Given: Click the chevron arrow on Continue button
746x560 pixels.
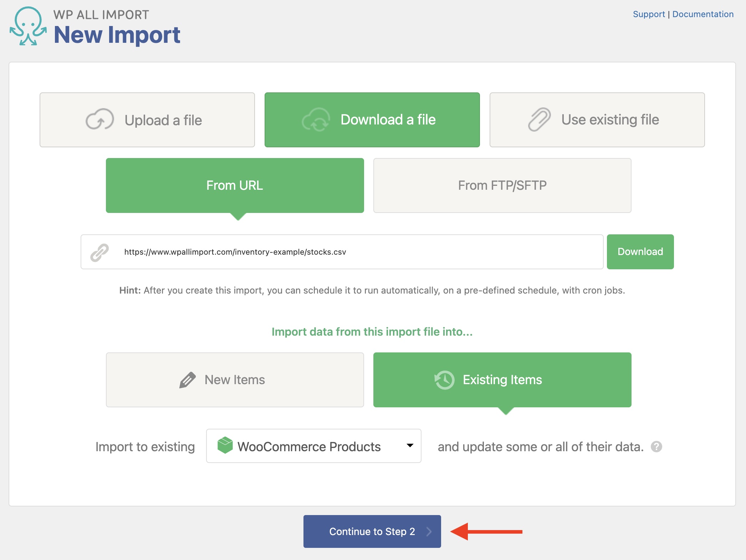Looking at the screenshot, I should 429,531.
